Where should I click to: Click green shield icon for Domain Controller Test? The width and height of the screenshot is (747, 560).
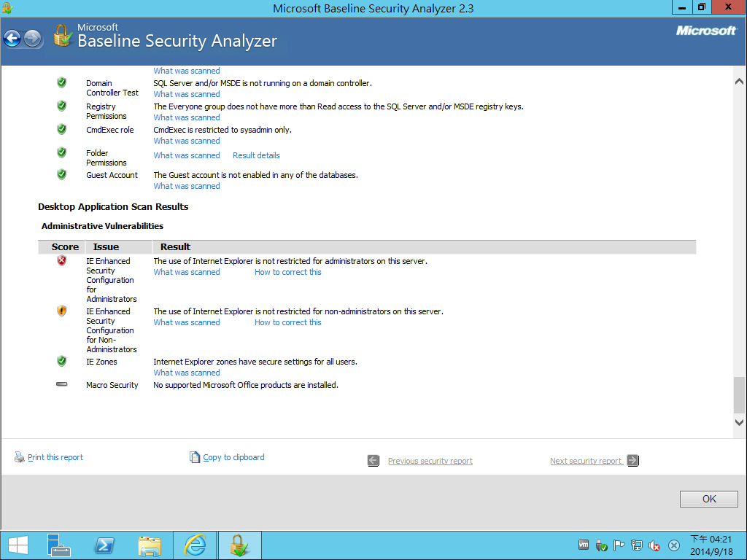[61, 82]
